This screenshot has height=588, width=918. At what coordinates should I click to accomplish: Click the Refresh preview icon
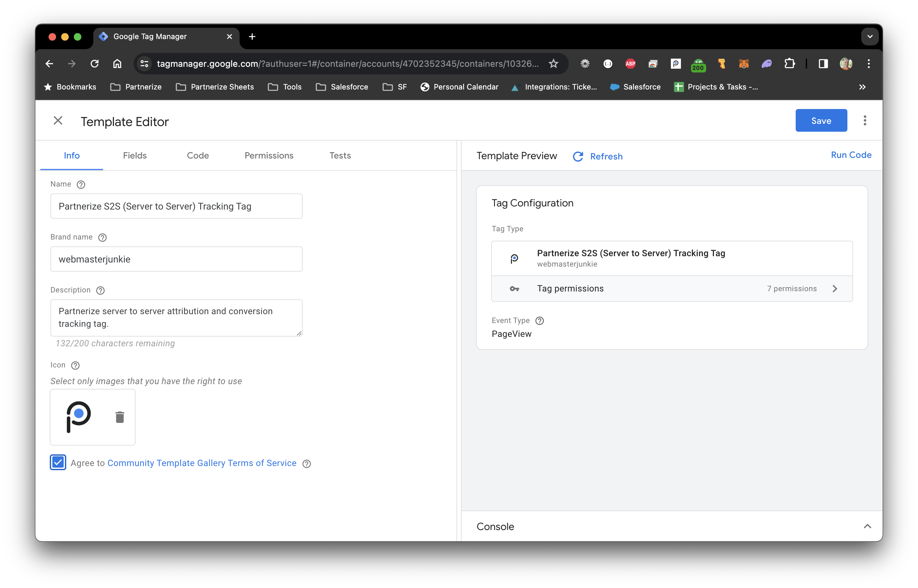[578, 157]
